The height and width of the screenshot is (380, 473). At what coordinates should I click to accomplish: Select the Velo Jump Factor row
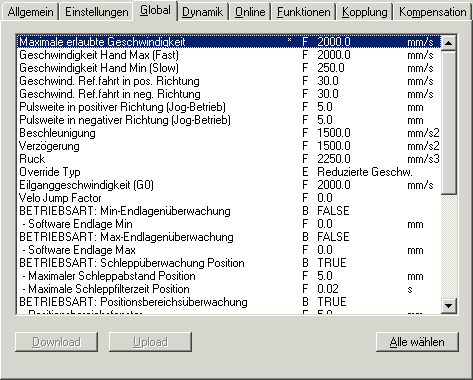(229, 198)
